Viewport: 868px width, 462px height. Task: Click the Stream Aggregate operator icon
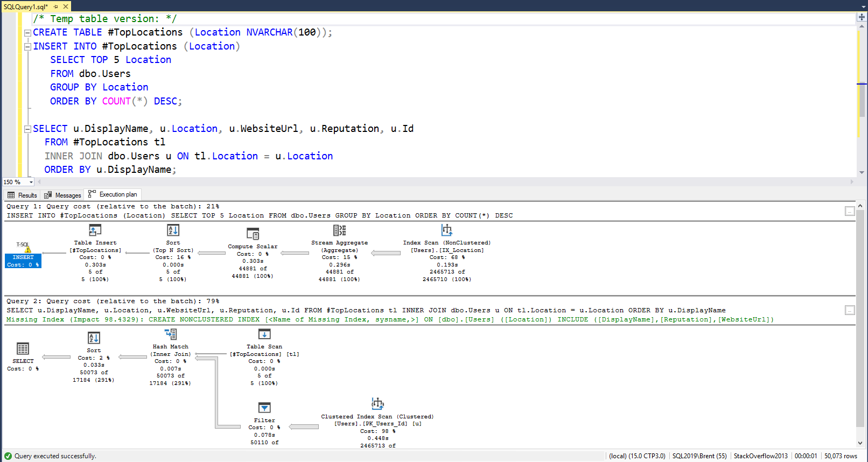pyautogui.click(x=339, y=230)
